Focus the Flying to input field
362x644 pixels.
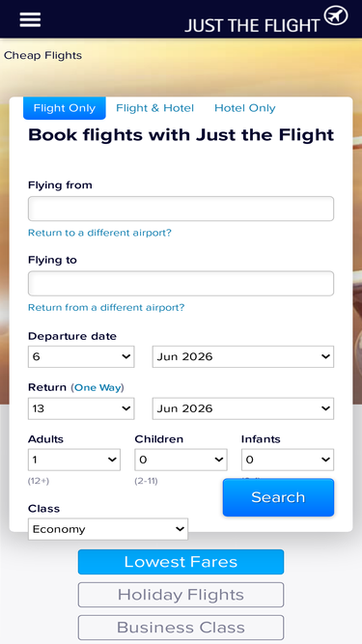(x=181, y=284)
